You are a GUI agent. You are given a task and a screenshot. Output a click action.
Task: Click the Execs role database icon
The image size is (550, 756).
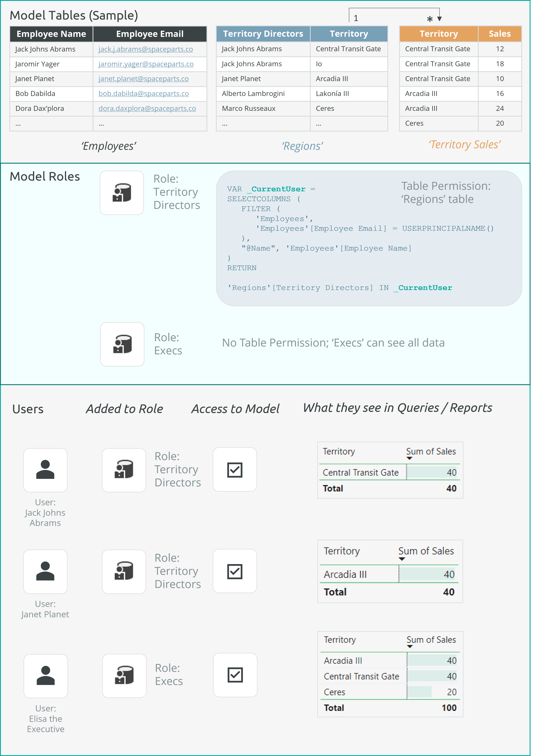tap(122, 344)
